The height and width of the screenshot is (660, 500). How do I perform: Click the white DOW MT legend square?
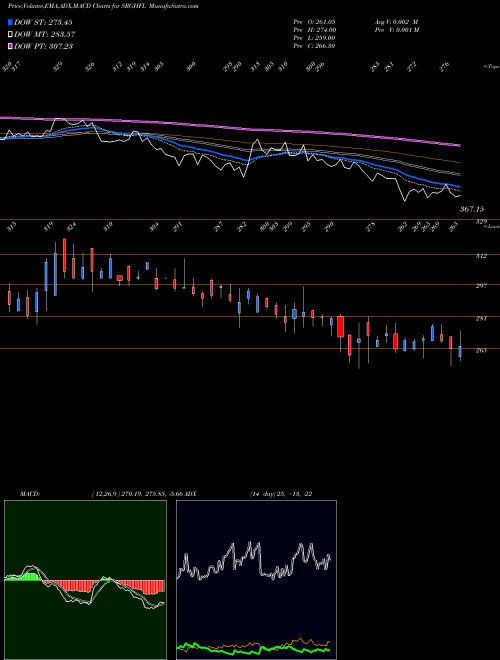click(11, 34)
